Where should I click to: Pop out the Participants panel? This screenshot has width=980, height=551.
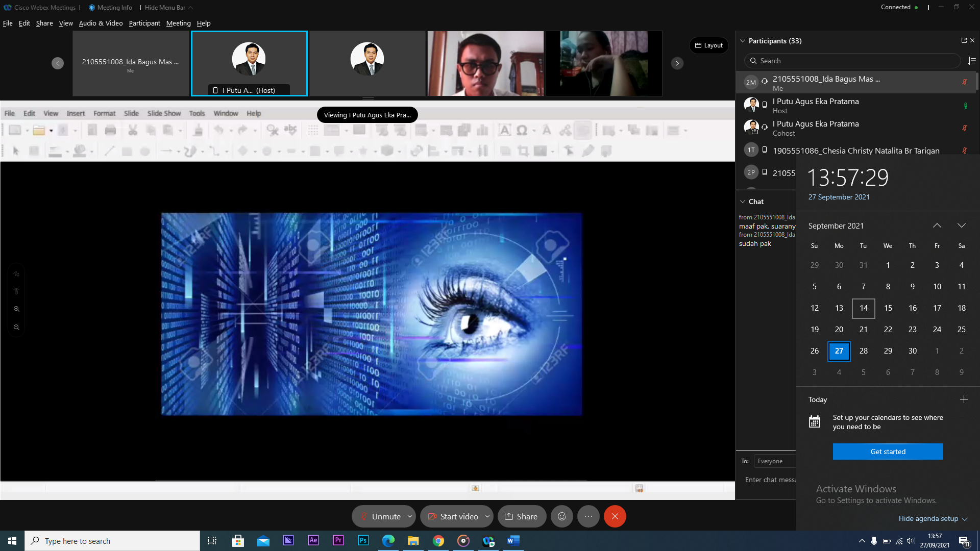tap(964, 40)
